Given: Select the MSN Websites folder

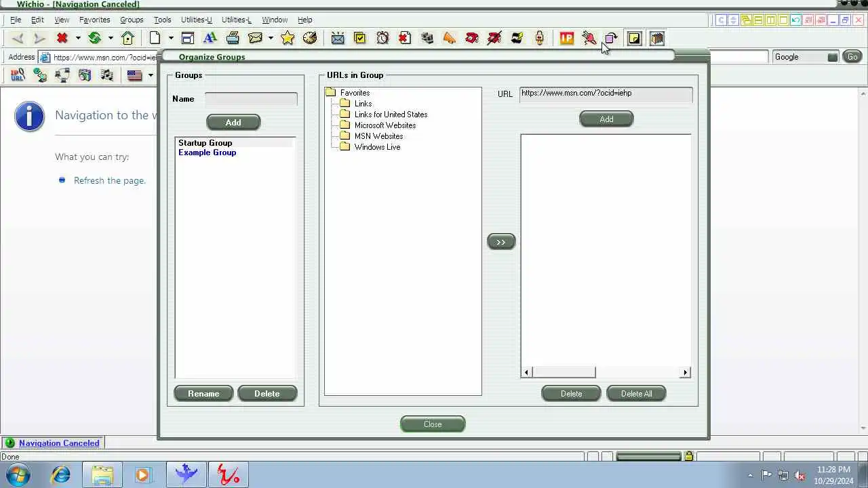Looking at the screenshot, I should click(x=378, y=136).
